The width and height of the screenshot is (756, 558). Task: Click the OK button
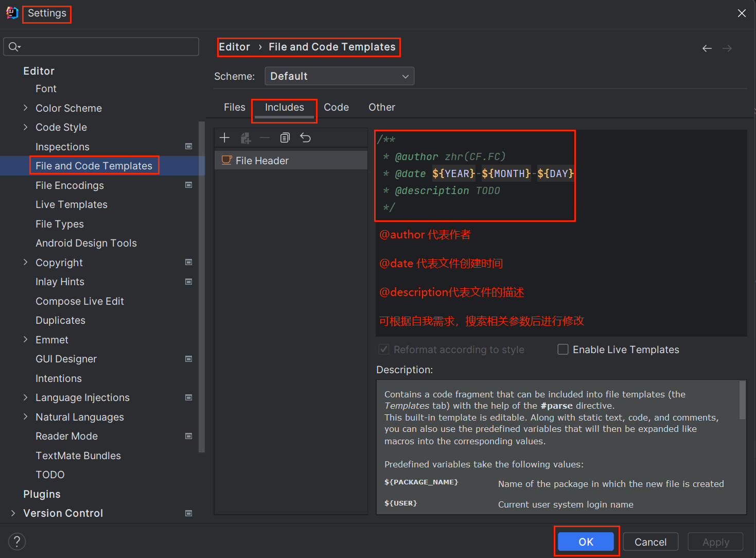pos(586,542)
